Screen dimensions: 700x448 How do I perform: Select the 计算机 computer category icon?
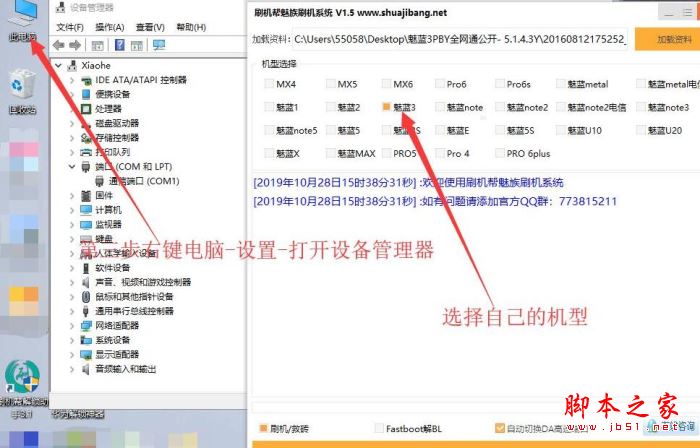pyautogui.click(x=86, y=210)
